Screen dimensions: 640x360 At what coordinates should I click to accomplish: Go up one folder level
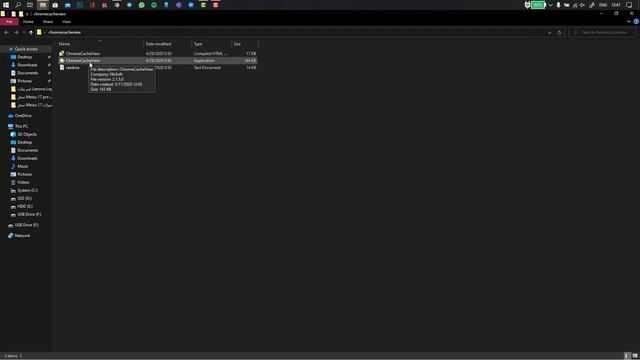tap(31, 32)
